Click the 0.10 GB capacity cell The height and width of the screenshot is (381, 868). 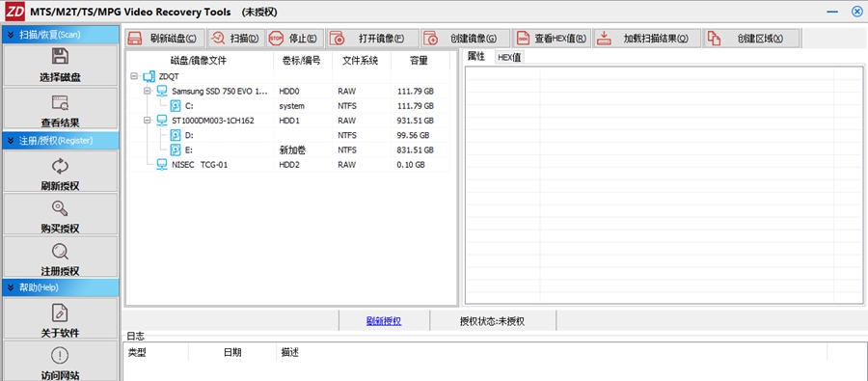pyautogui.click(x=411, y=165)
